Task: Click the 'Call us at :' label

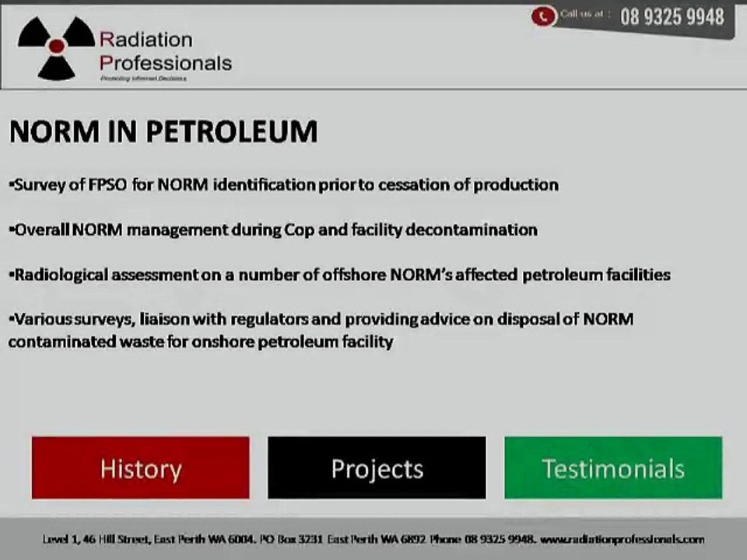Action: tap(585, 14)
